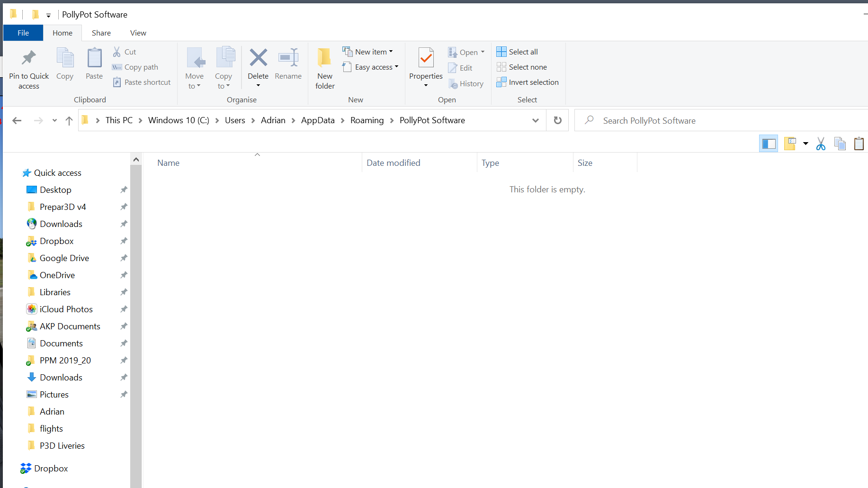Toggle the preview pane layout button
Screen dimensions: 868x488
point(768,144)
